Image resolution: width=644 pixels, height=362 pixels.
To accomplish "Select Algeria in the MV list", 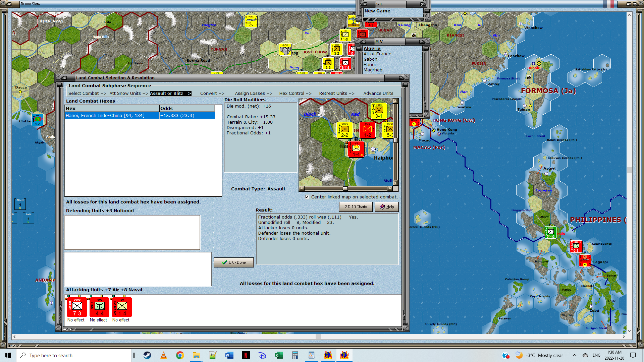I will [372, 49].
